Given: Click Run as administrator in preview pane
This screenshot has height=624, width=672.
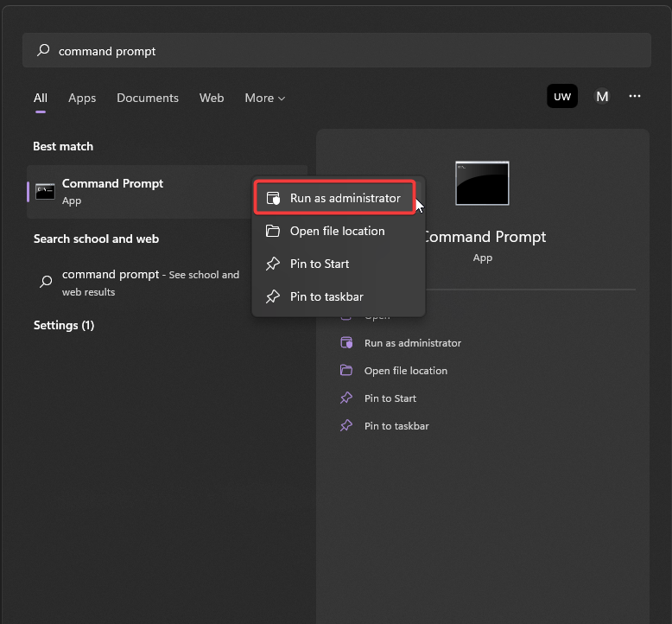Looking at the screenshot, I should click(x=413, y=343).
